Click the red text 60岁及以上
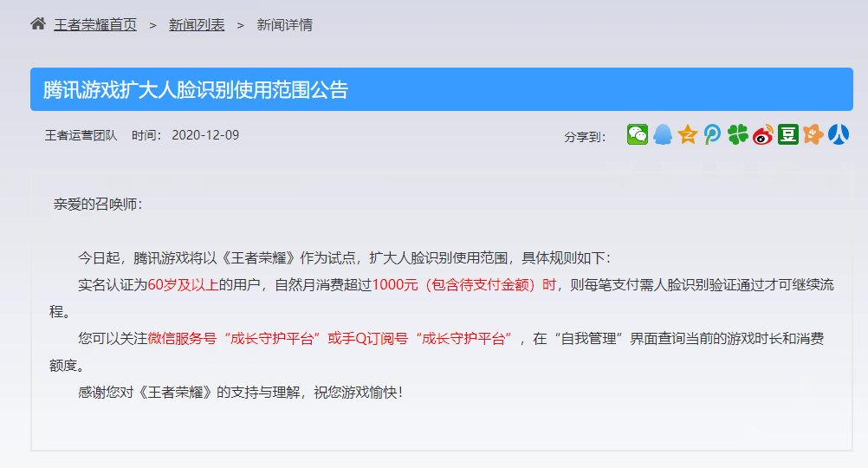This screenshot has width=868, height=468. (184, 284)
